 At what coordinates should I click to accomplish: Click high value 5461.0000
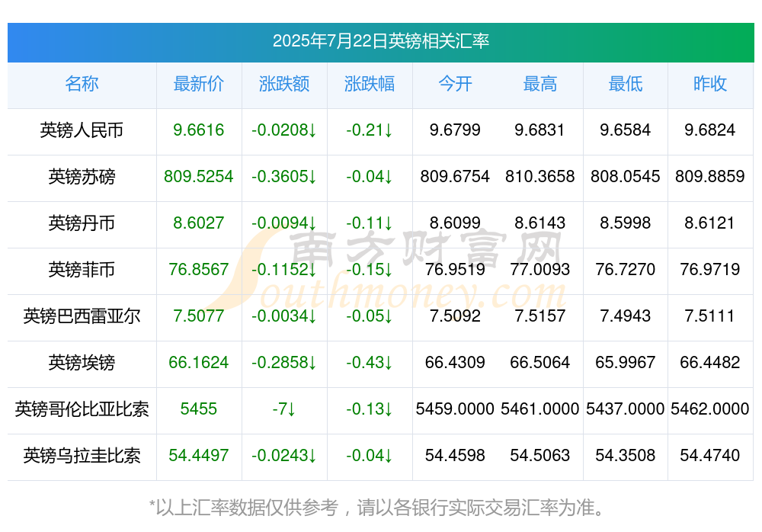tap(540, 409)
